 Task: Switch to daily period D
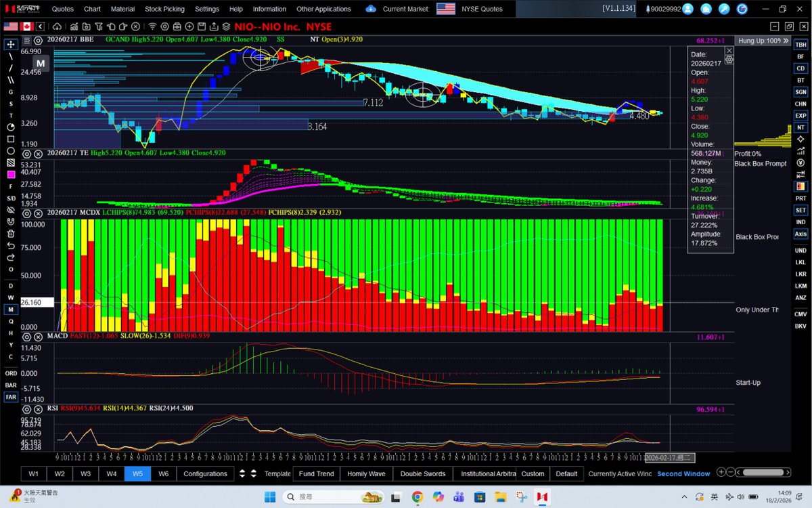11,286
